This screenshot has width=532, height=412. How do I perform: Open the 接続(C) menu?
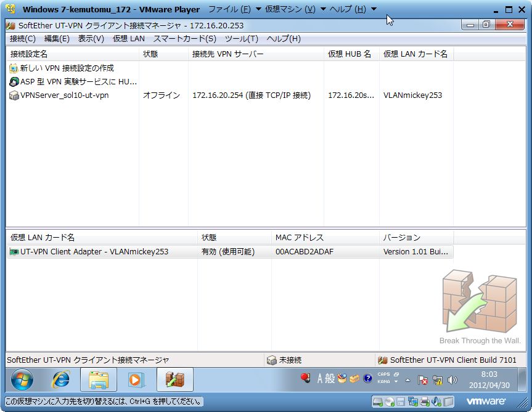[x=22, y=39]
